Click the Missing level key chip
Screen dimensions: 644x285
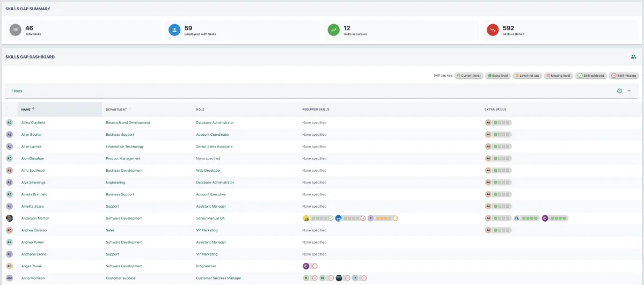(559, 76)
